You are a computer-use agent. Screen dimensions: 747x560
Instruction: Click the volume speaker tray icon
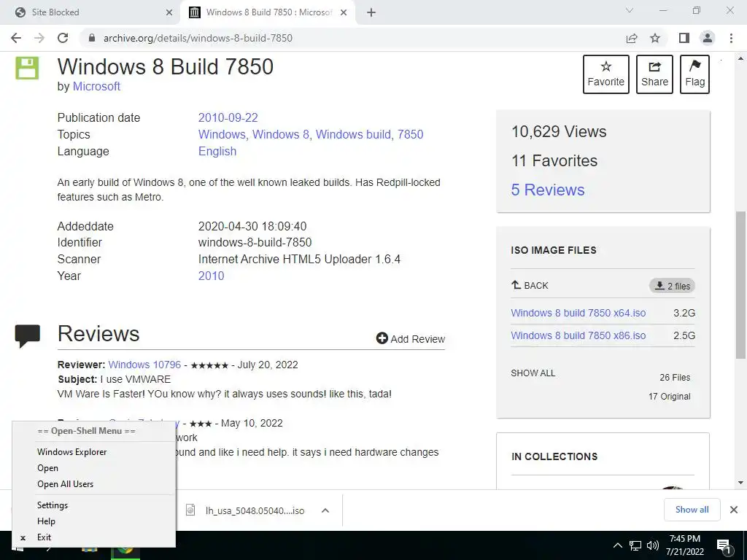pos(653,545)
